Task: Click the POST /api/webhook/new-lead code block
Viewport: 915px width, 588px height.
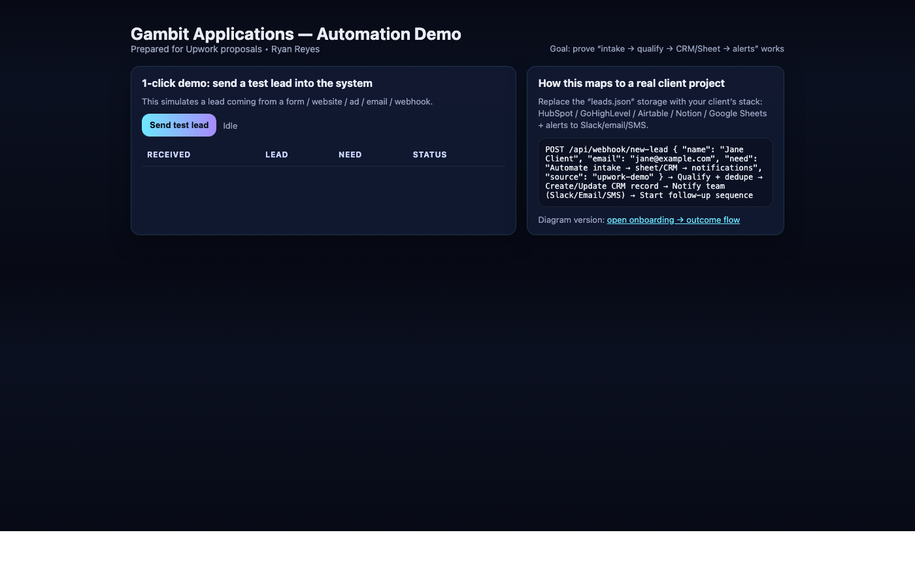Action: point(655,172)
